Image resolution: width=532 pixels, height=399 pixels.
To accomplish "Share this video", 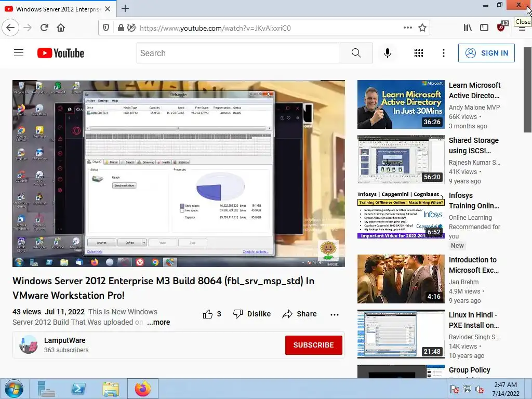I will [299, 314].
